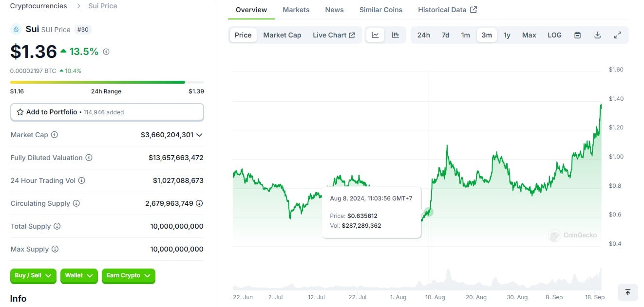Click the info icon next to Fully Diluted Valuation

tap(89, 158)
